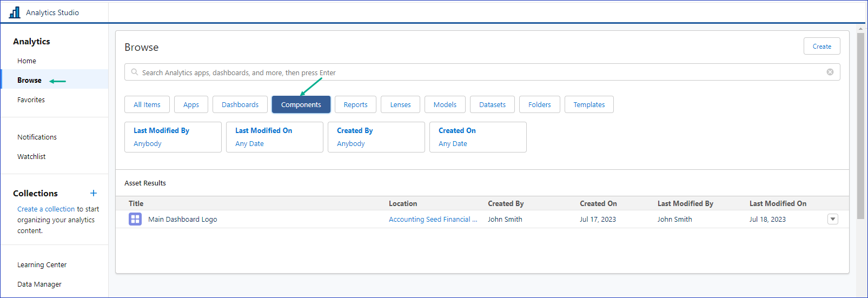The image size is (868, 298).
Task: Open the Created By filter
Action: 376,137
